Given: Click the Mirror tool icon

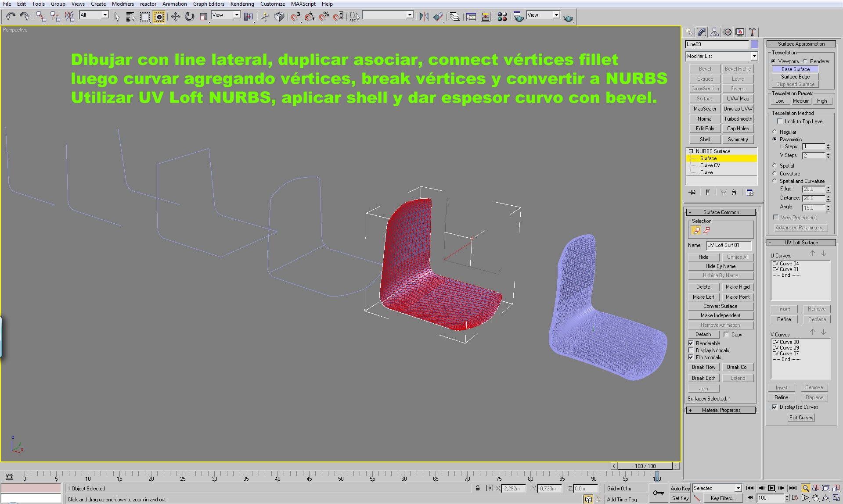Looking at the screenshot, I should (x=424, y=17).
